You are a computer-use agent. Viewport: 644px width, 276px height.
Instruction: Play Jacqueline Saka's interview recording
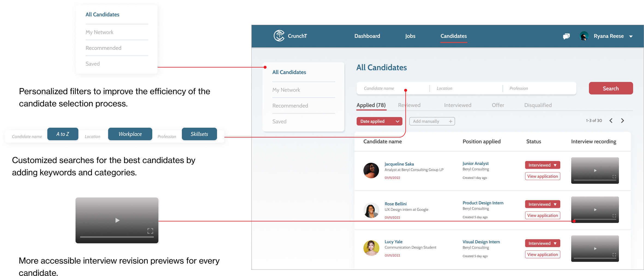pyautogui.click(x=595, y=170)
